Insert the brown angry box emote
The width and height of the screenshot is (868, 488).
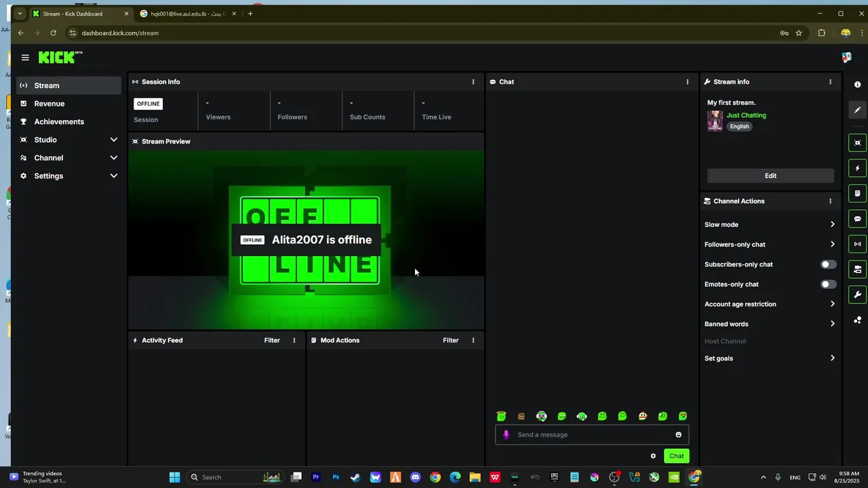[521, 416]
